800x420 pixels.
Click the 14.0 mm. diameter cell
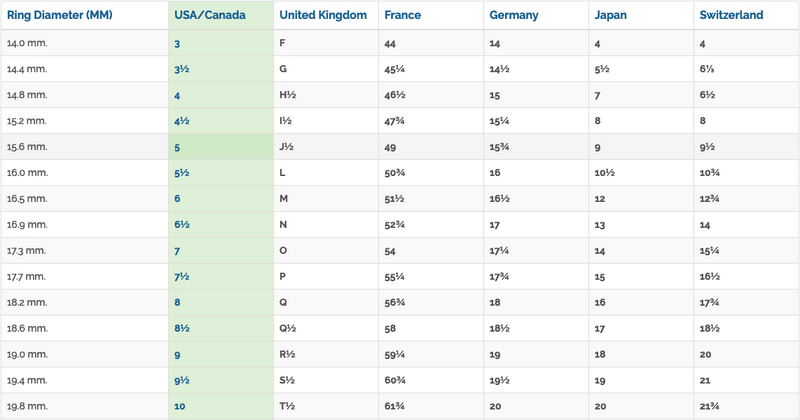(26, 44)
